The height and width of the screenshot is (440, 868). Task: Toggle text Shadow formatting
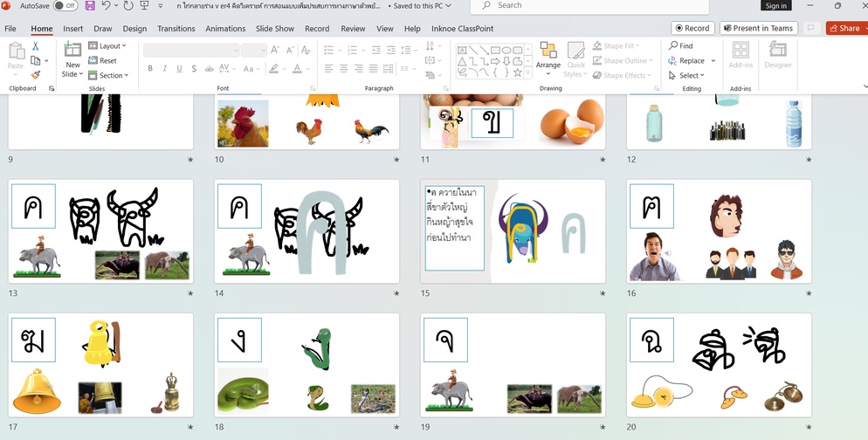(194, 69)
